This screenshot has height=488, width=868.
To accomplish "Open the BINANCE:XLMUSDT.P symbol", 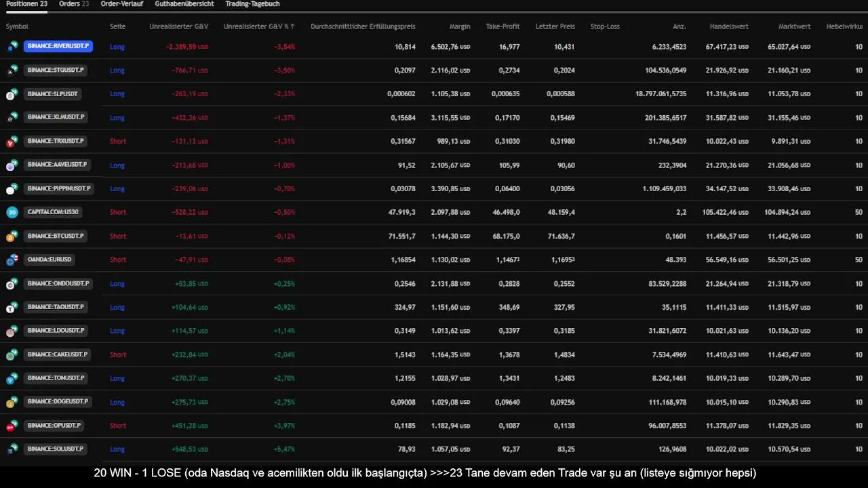I will point(56,117).
